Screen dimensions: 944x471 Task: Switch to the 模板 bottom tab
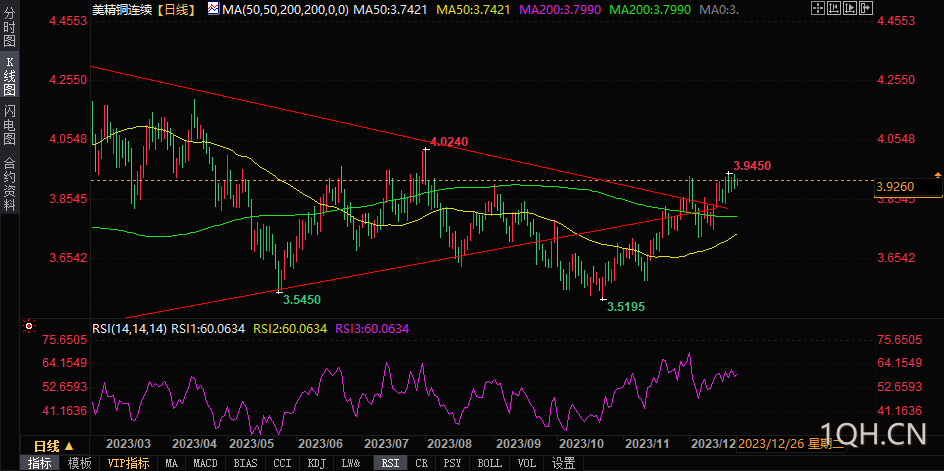click(79, 463)
